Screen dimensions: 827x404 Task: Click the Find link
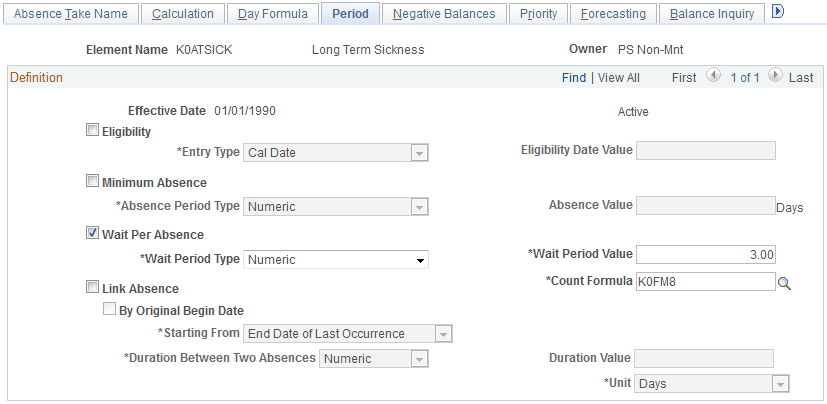click(x=573, y=78)
